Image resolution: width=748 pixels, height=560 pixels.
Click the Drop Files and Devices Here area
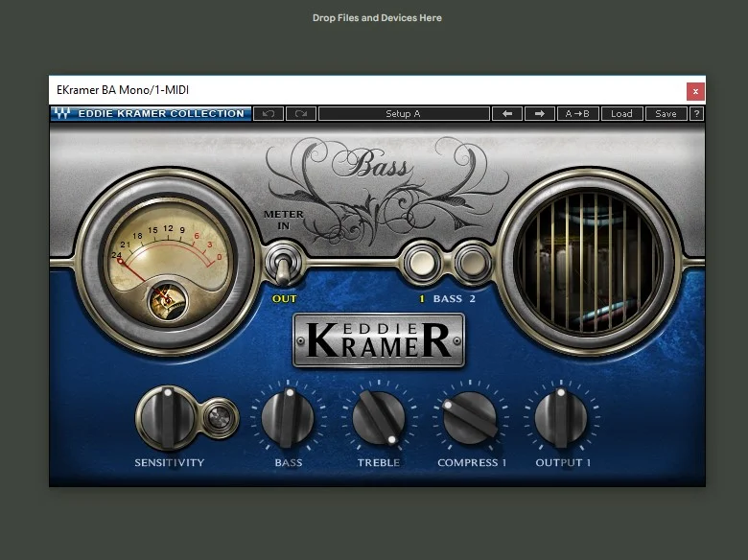pos(377,18)
